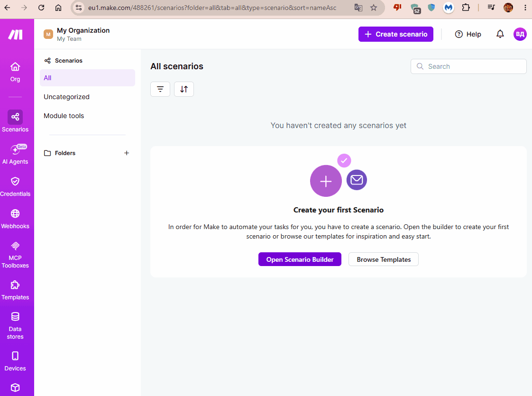Click the site information icon in address bar

coord(79,8)
